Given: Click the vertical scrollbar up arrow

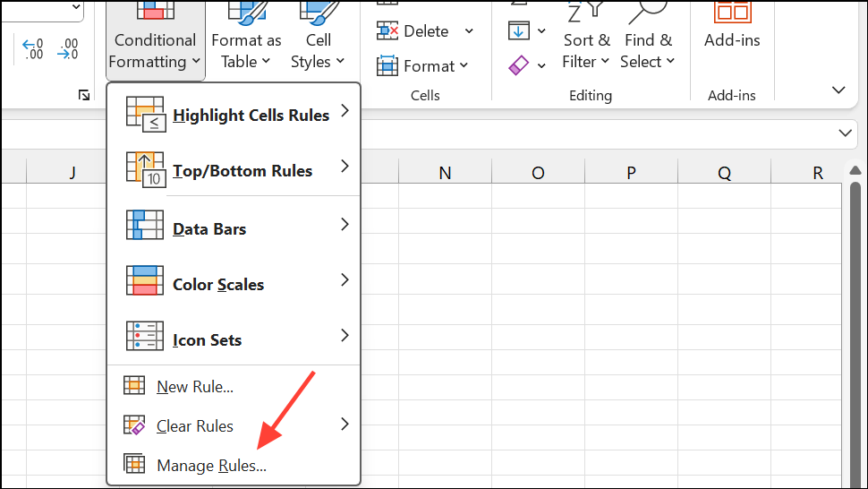Looking at the screenshot, I should point(855,171).
